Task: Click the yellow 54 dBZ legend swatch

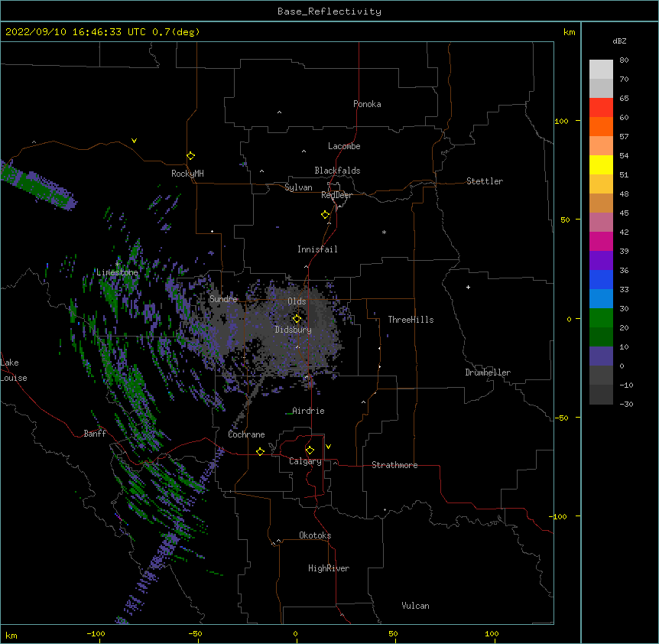Action: tap(601, 164)
